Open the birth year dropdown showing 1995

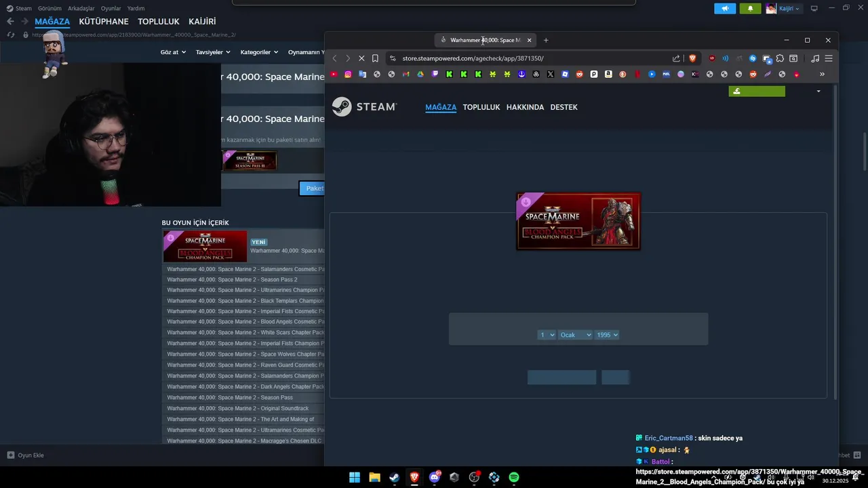pos(607,335)
